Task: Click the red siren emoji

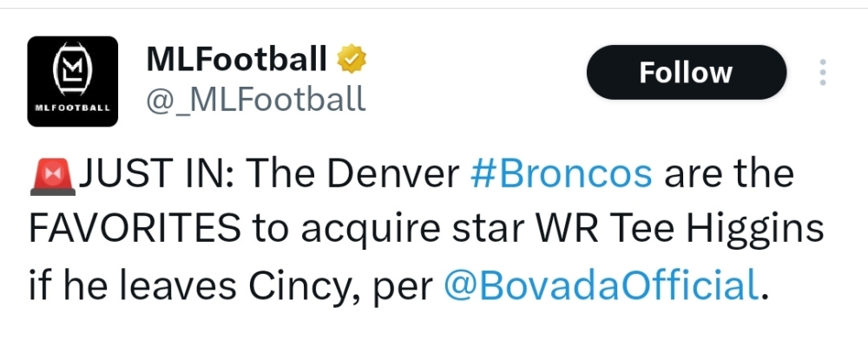Action: pos(53,176)
